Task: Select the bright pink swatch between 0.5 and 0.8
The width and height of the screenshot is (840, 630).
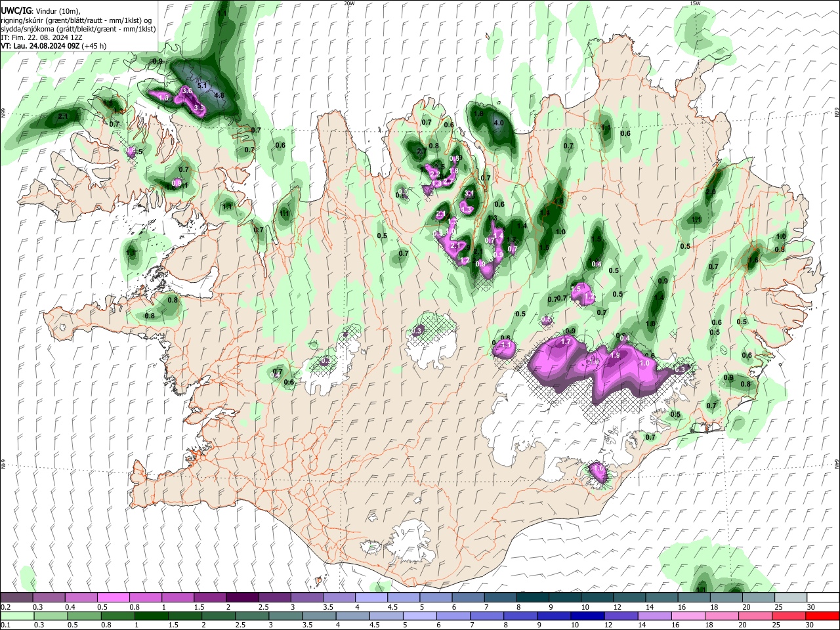Action: (114, 598)
